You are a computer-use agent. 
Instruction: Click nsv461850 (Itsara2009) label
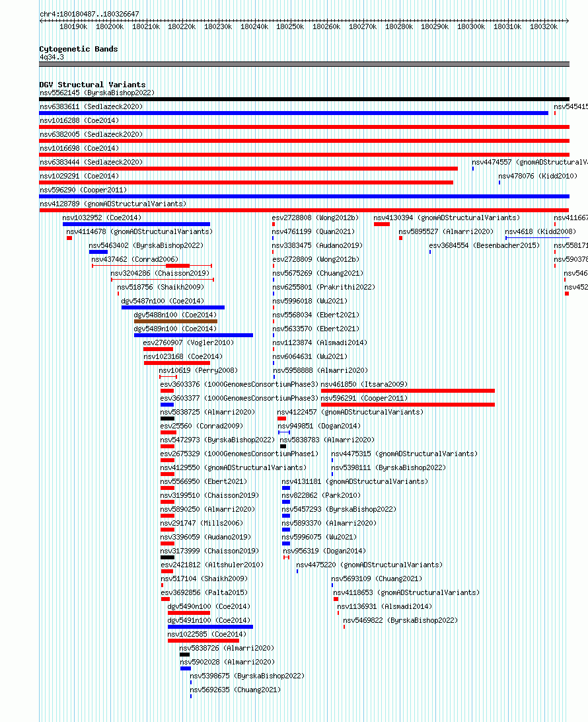coord(364,384)
